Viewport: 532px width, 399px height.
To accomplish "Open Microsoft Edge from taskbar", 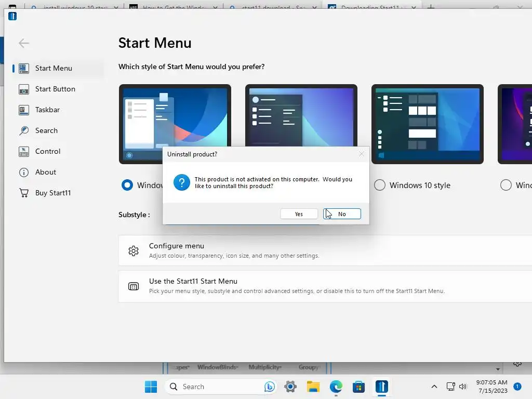I will 336,387.
